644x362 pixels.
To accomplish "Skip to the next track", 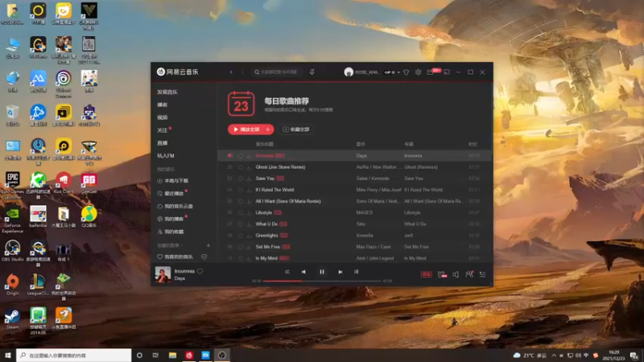I will (x=340, y=272).
